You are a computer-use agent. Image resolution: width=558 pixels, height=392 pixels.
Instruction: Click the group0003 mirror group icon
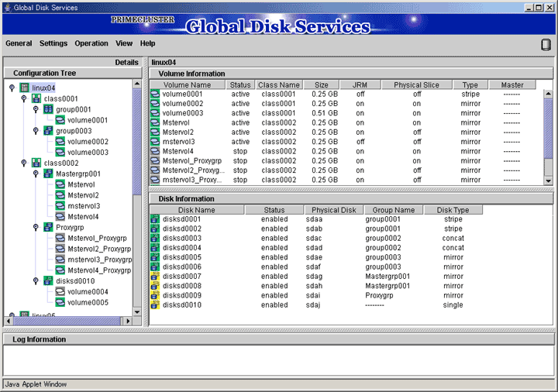[x=48, y=131]
